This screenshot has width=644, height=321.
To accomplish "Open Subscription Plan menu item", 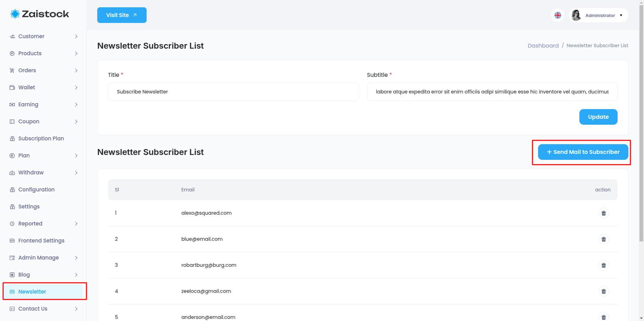I will [41, 138].
